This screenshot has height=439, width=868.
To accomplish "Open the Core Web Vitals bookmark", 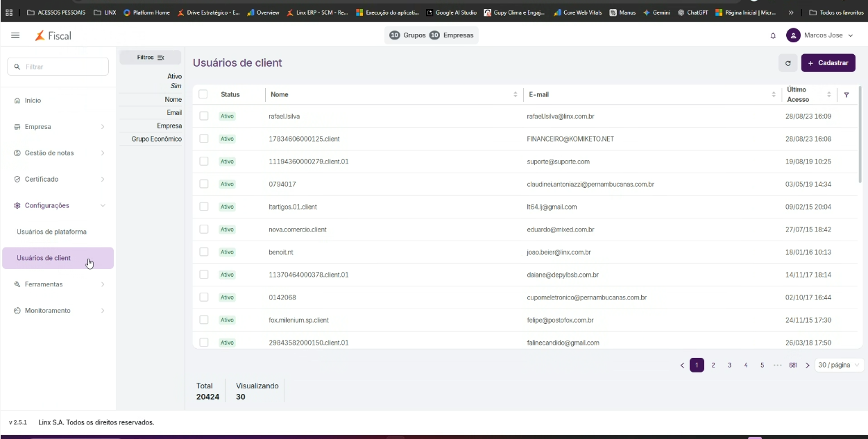I will [x=578, y=12].
